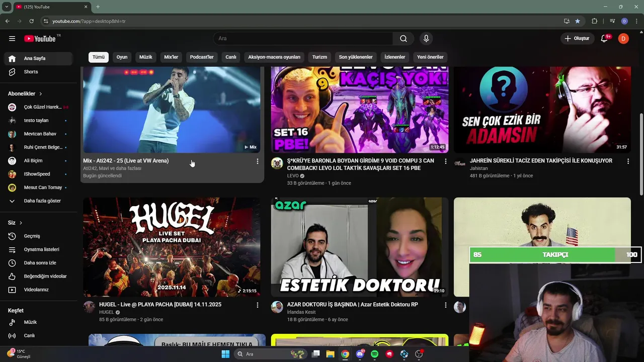The image size is (644, 362).
Task: Select Son yüklenenler chip
Action: coord(356,57)
